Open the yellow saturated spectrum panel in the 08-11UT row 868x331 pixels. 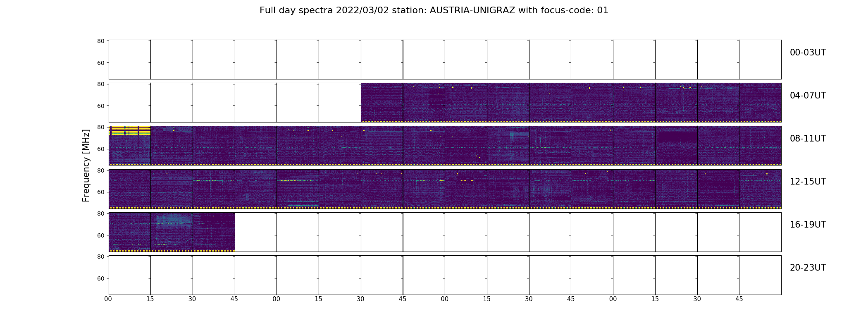pyautogui.click(x=130, y=146)
